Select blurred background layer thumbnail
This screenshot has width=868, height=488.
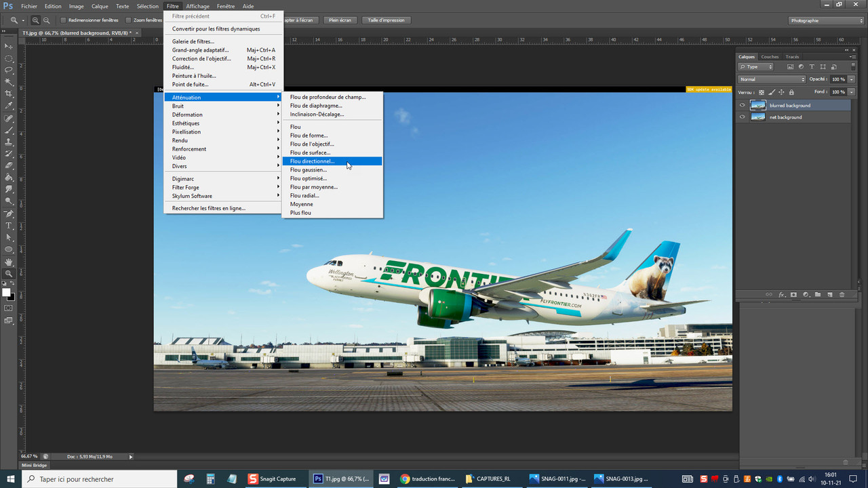(x=758, y=105)
